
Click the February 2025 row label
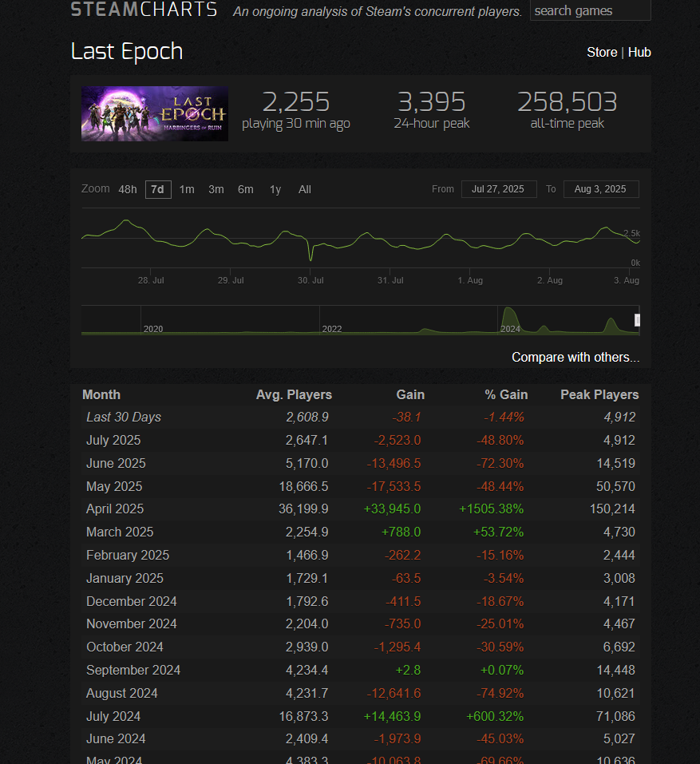click(128, 555)
